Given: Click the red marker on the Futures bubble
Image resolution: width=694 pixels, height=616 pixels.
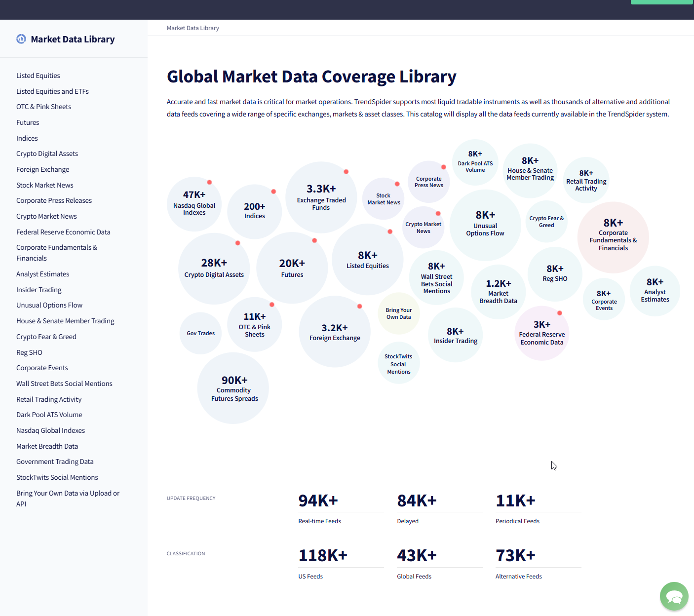Looking at the screenshot, I should pos(314,241).
